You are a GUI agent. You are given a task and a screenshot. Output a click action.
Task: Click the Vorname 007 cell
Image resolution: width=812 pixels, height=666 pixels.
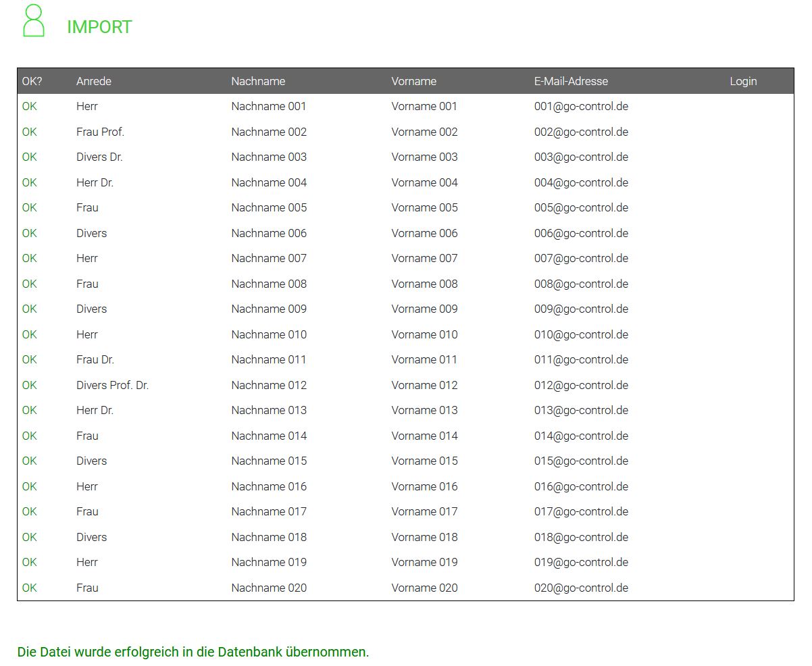coord(424,258)
